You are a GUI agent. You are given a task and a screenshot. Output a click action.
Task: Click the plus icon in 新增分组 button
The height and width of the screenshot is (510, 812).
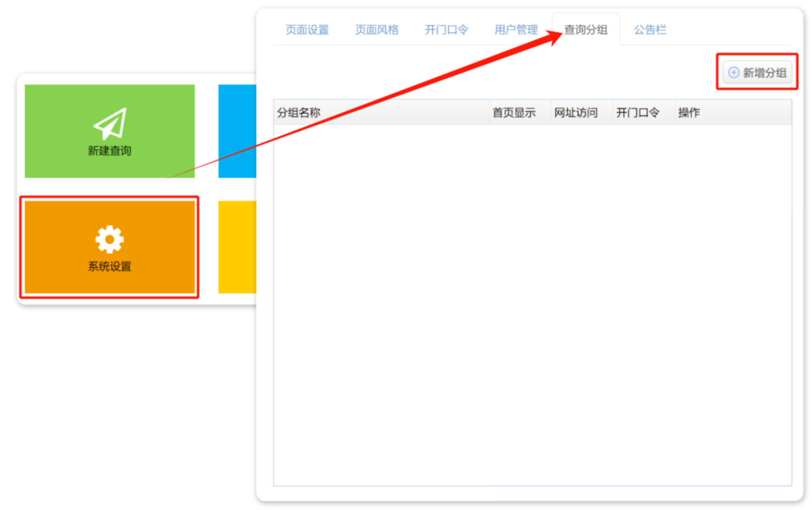click(734, 72)
